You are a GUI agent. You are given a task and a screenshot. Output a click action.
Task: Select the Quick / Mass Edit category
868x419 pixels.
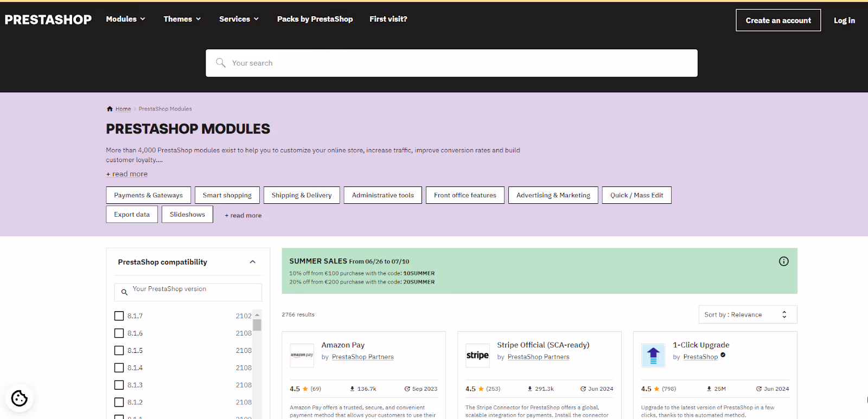637,195
